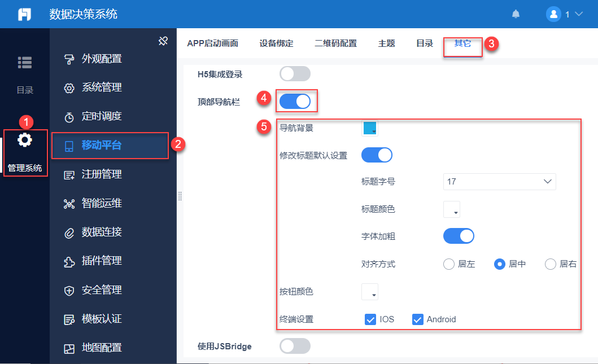Open 按钮颜色 color picker
The height and width of the screenshot is (364, 598).
pos(369,292)
